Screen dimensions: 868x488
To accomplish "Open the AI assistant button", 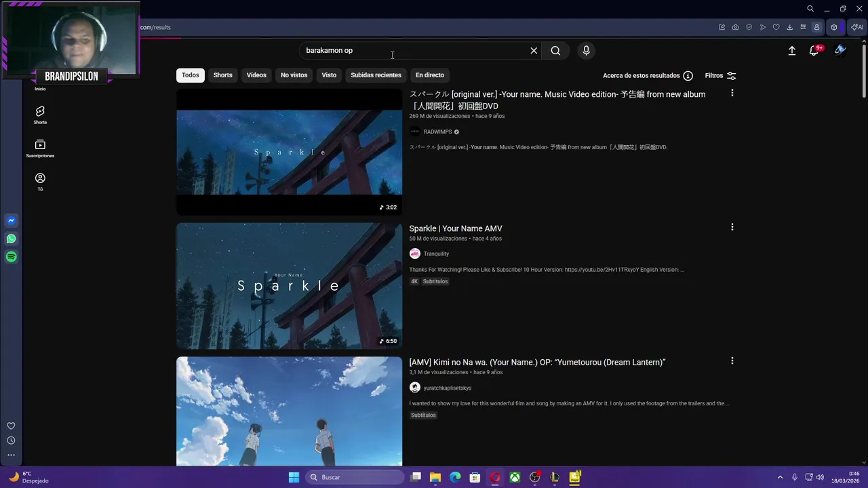I will 857,27.
